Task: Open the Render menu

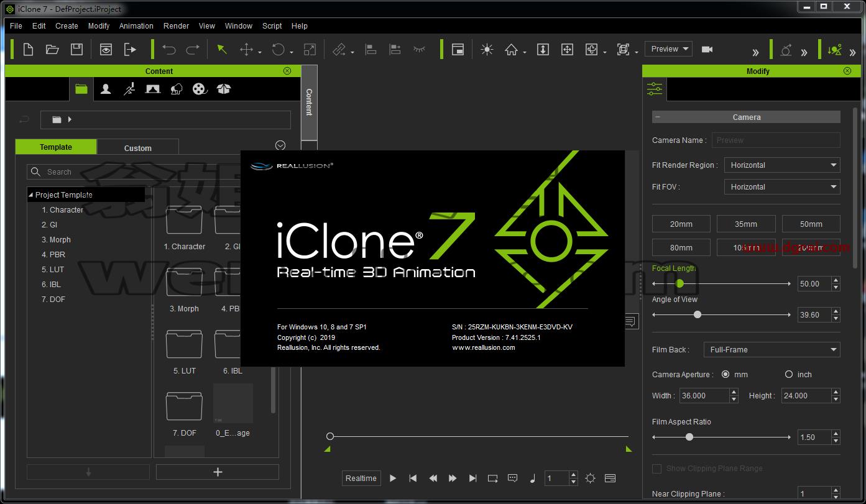Action: [177, 26]
